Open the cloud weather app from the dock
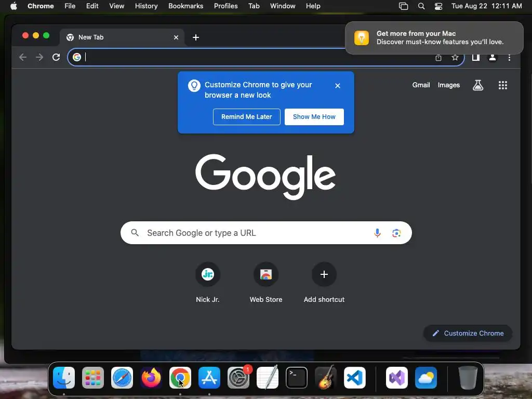 click(426, 378)
